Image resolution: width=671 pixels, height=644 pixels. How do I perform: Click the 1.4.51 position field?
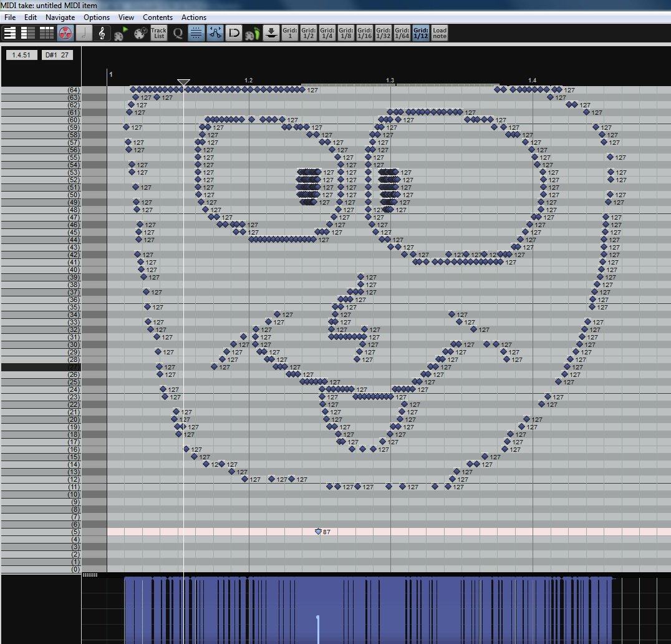22,55
